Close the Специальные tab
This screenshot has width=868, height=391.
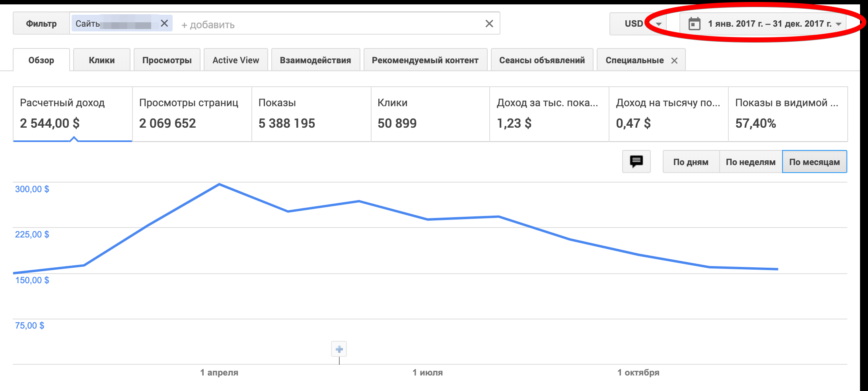(x=674, y=60)
